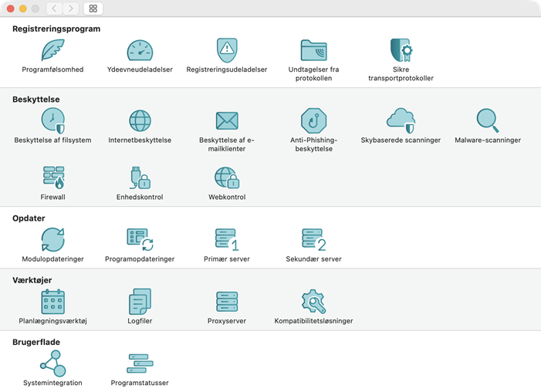Click the Logfiler label
This screenshot has height=392, width=541.
point(140,321)
